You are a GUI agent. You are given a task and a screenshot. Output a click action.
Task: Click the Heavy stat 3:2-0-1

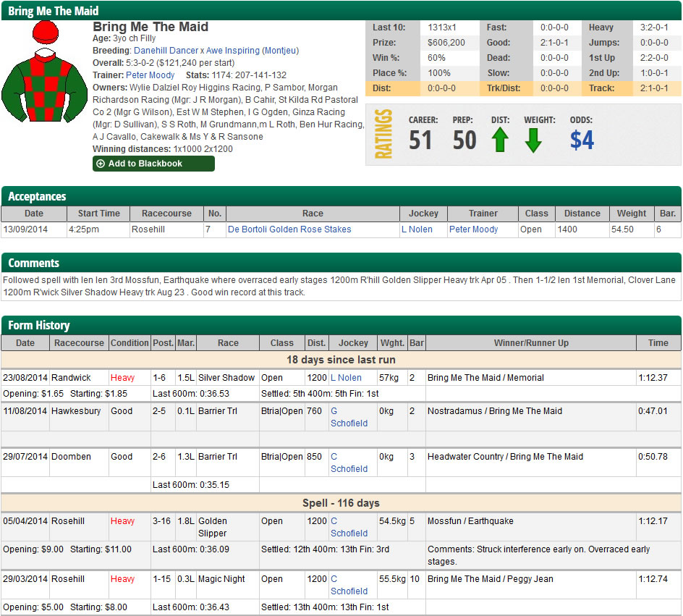click(x=654, y=27)
